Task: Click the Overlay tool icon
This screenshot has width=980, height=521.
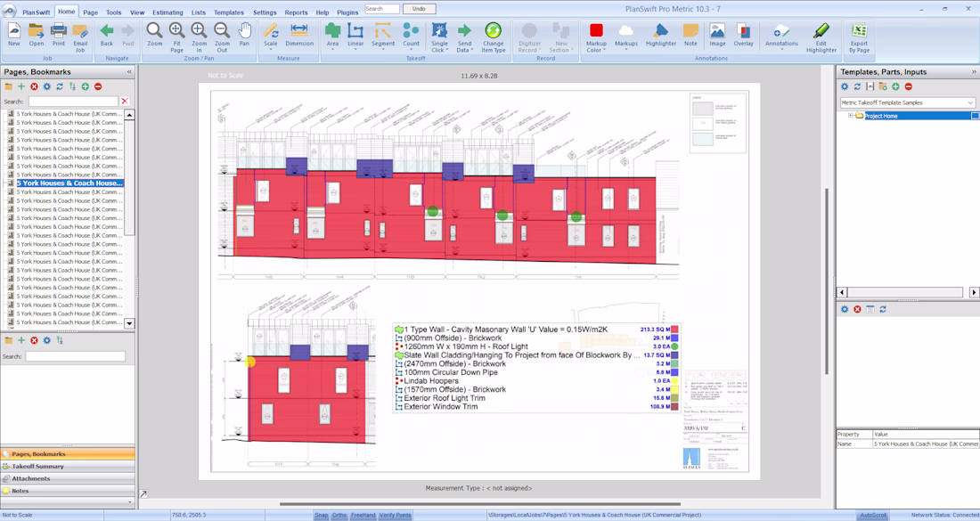Action: [743, 34]
